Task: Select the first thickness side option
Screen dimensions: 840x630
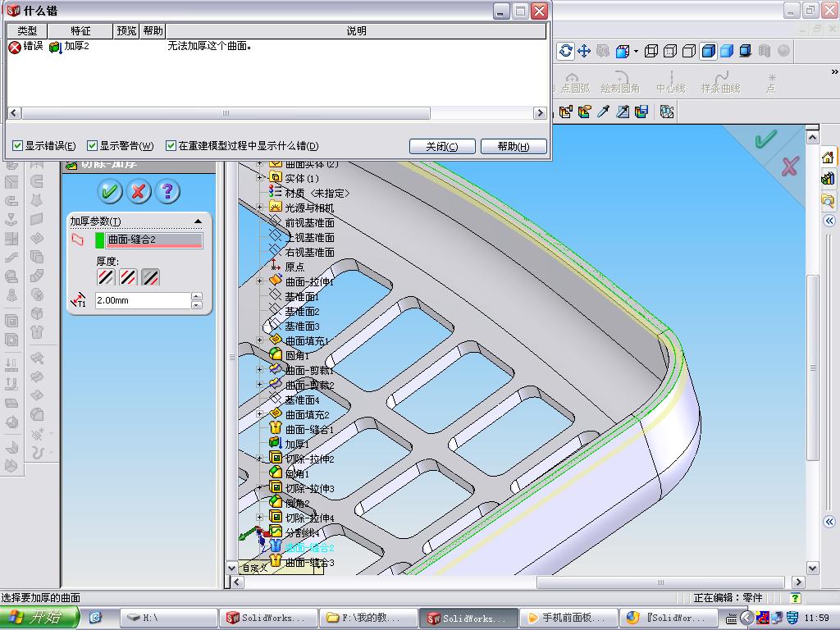Action: tap(106, 277)
